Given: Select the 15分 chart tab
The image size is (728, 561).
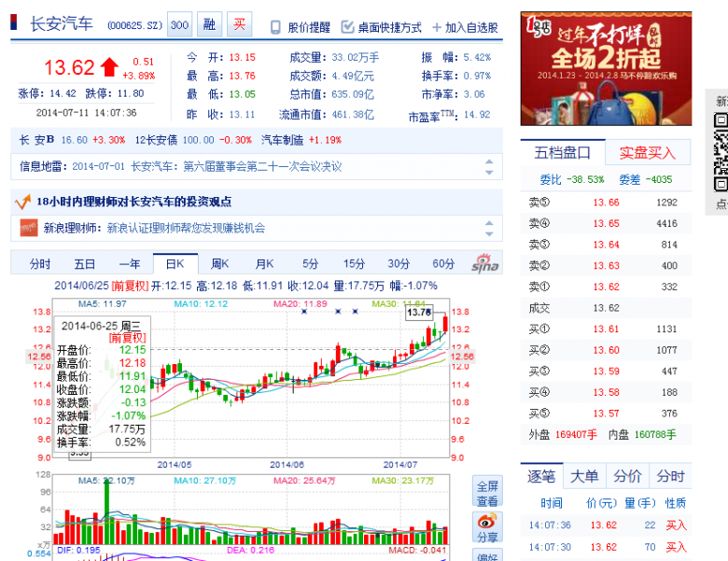Looking at the screenshot, I should pos(354,264).
